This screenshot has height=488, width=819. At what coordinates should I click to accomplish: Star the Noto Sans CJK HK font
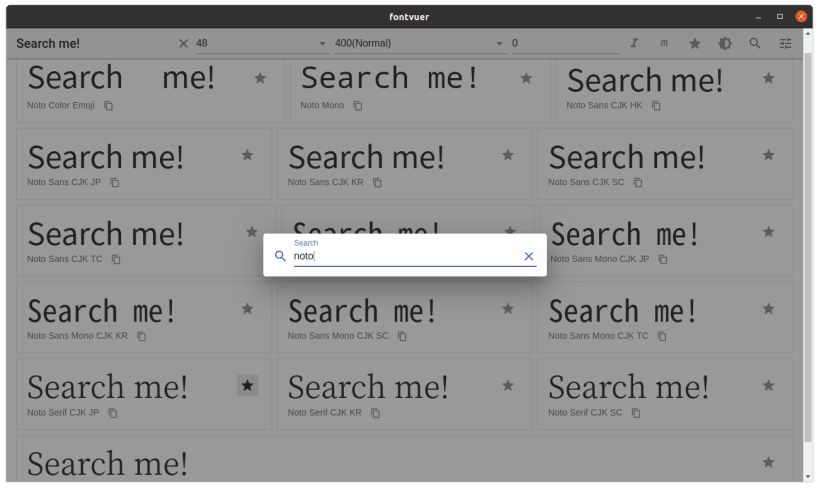[768, 78]
